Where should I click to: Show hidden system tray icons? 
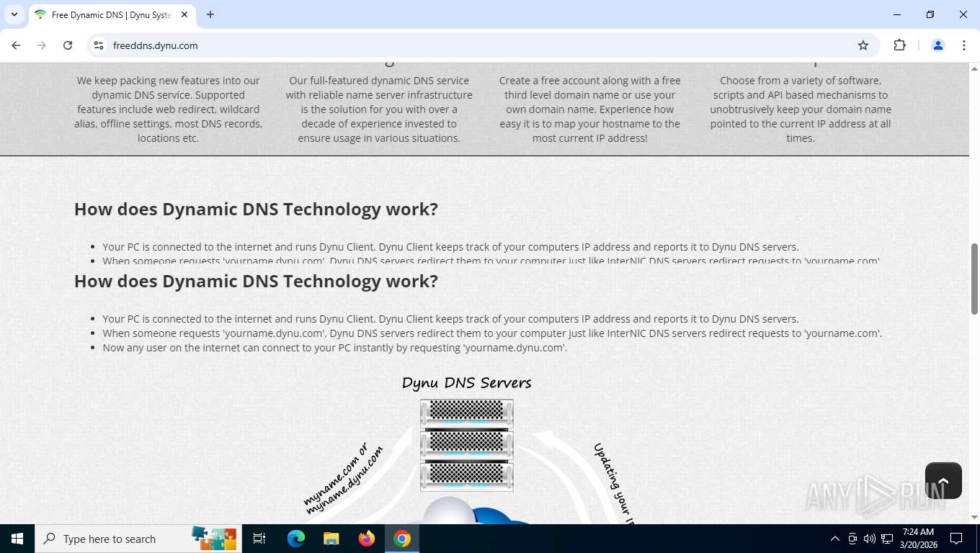(835, 539)
